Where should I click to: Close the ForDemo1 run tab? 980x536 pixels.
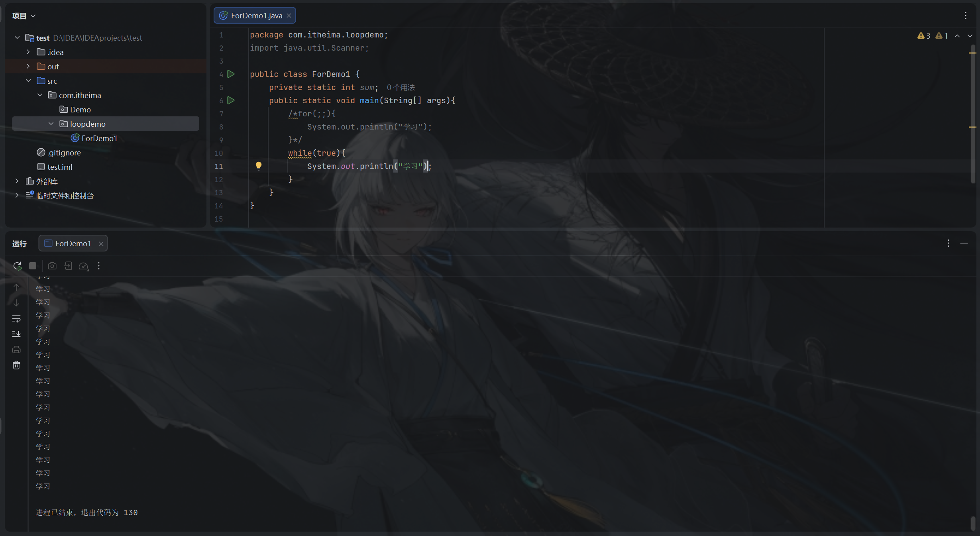tap(101, 243)
